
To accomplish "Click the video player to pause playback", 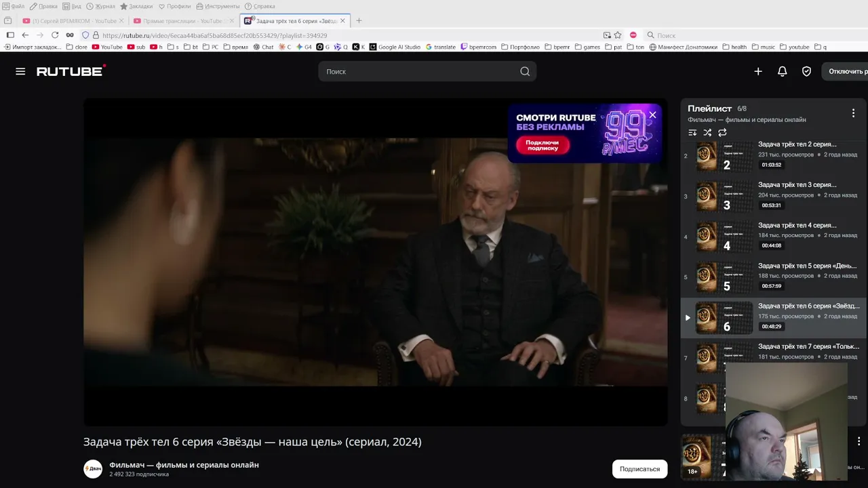I will click(375, 262).
